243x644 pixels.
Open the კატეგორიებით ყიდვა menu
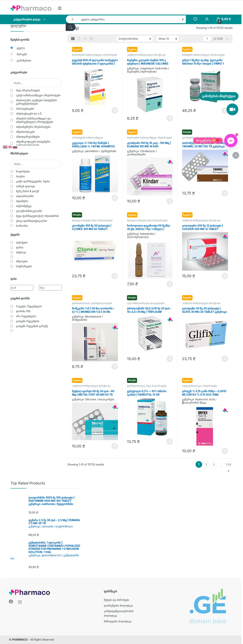tap(29, 19)
